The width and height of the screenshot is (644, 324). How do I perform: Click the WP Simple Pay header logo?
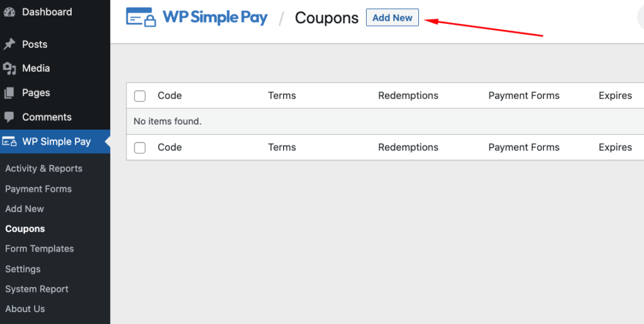(197, 18)
